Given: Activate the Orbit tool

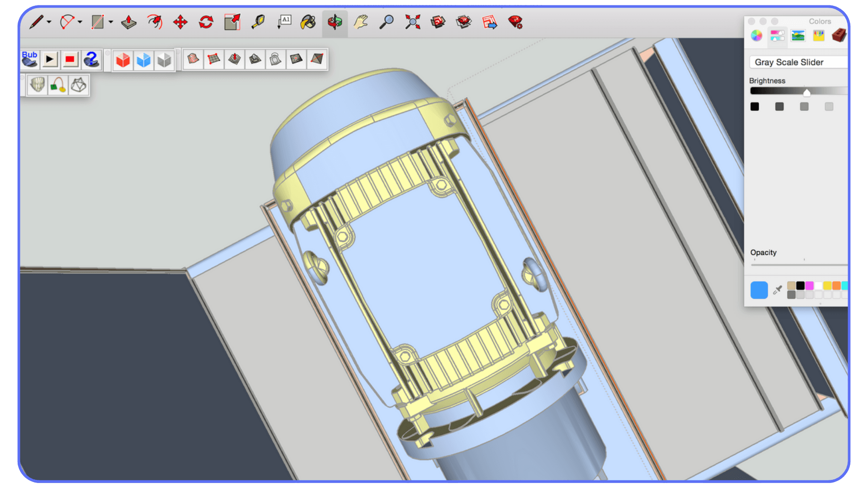Looking at the screenshot, I should coord(335,22).
